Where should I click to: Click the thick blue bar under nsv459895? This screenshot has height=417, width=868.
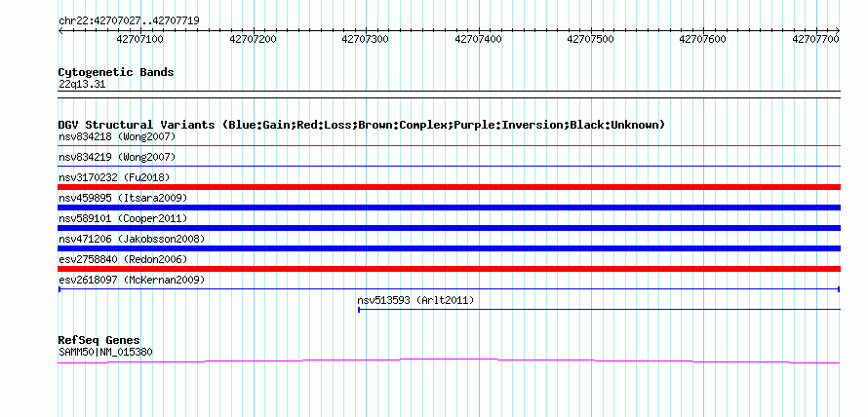(x=450, y=208)
